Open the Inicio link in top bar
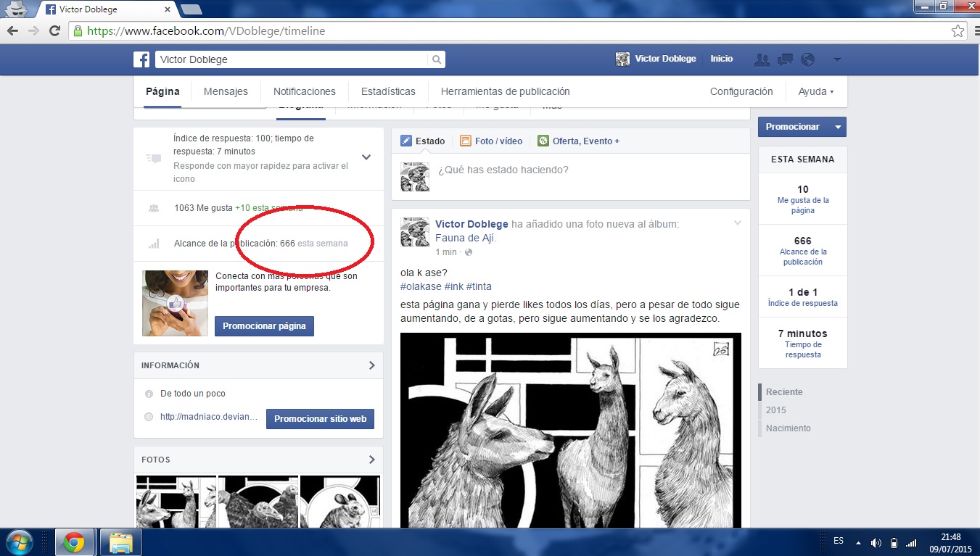Screen dimensions: 980x556 722,59
